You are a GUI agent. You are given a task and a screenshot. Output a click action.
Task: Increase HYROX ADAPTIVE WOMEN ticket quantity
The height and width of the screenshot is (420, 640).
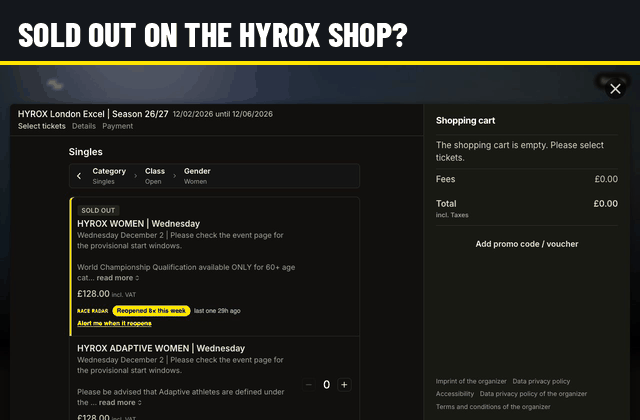[344, 384]
